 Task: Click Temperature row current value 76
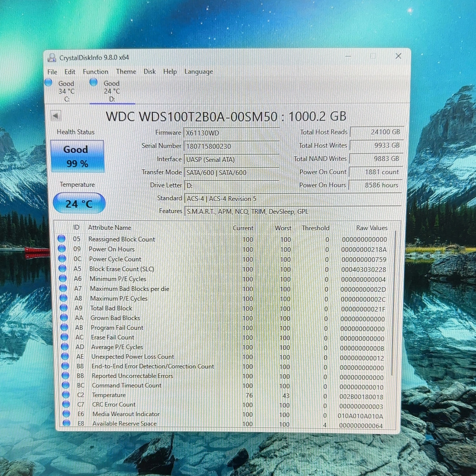249,395
